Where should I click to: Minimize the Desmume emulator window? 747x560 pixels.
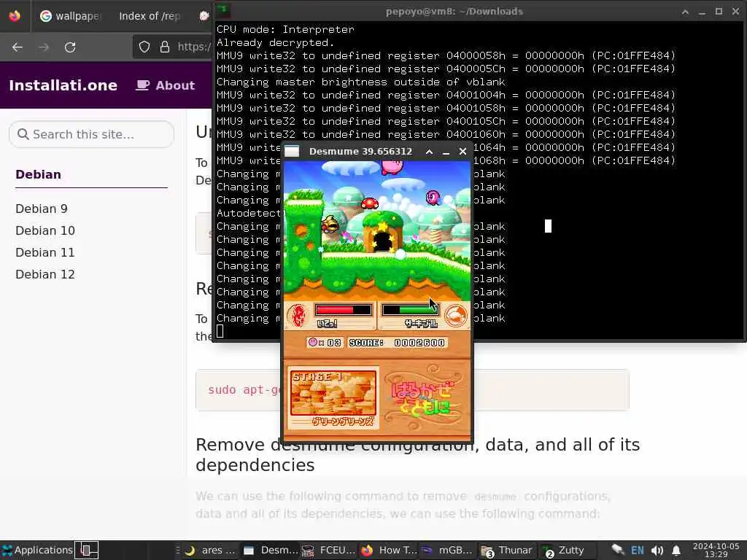click(x=446, y=152)
